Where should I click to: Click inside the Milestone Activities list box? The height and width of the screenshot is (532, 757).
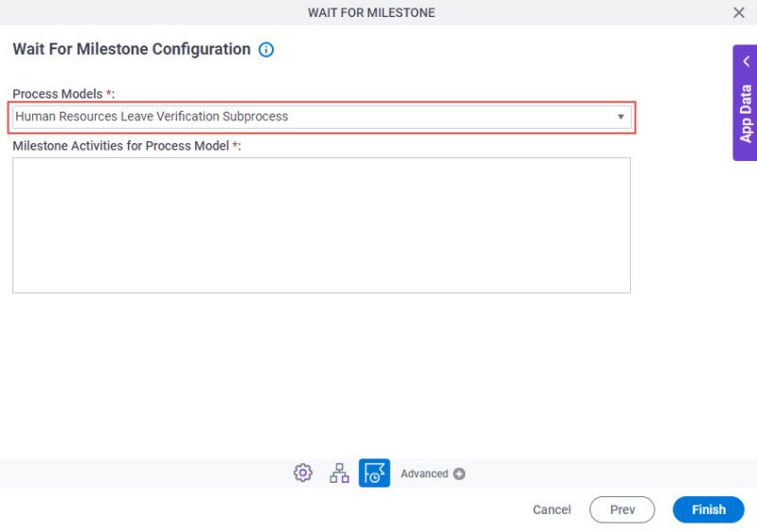click(x=321, y=225)
